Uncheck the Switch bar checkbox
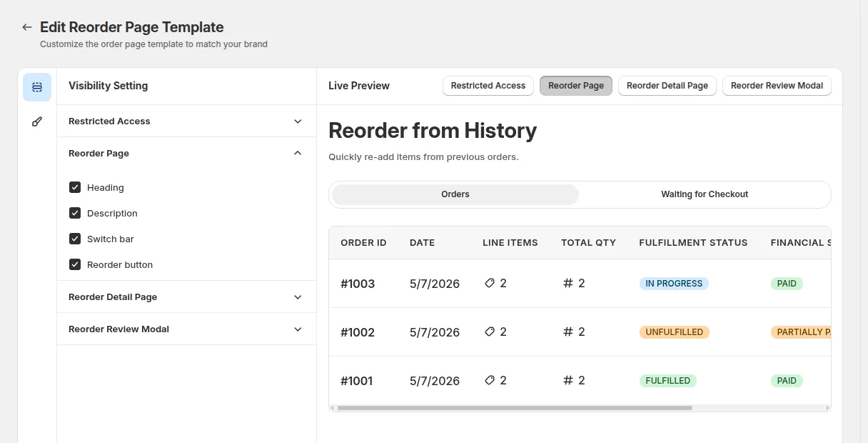The image size is (868, 443). tap(75, 239)
